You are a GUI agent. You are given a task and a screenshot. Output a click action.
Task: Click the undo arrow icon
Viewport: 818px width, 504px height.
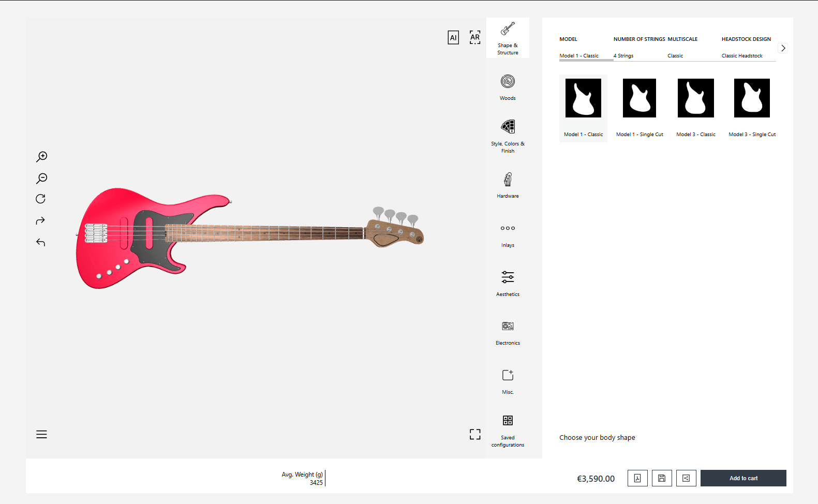coord(41,242)
